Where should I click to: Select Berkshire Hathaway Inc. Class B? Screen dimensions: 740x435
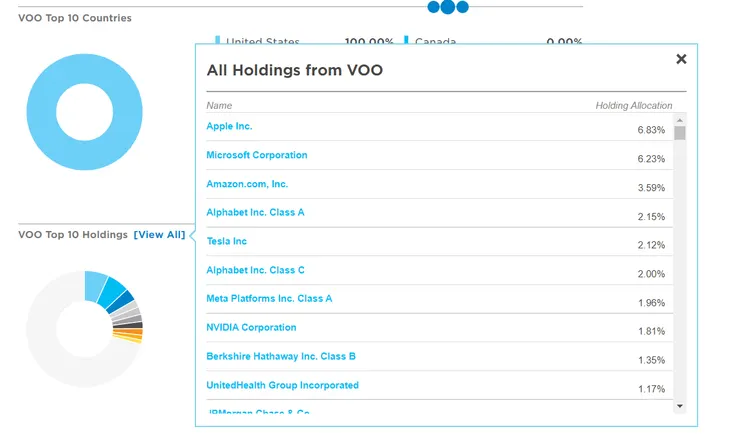[280, 356]
